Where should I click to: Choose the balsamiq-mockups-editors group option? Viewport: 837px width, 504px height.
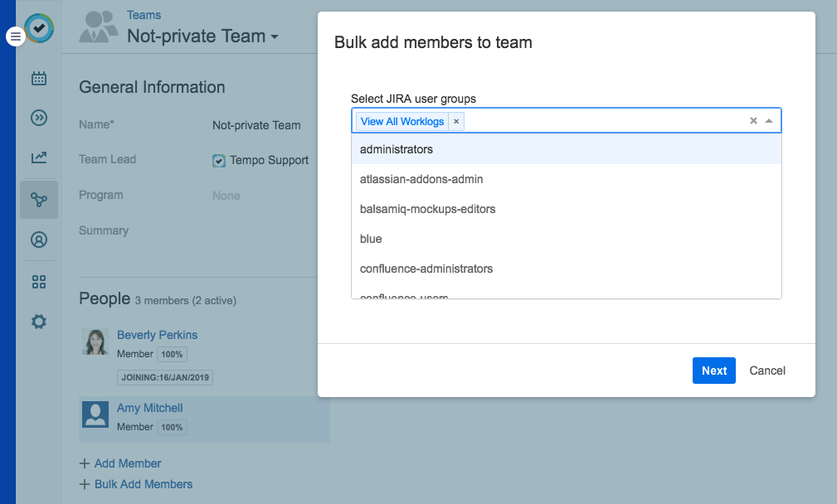tap(427, 209)
